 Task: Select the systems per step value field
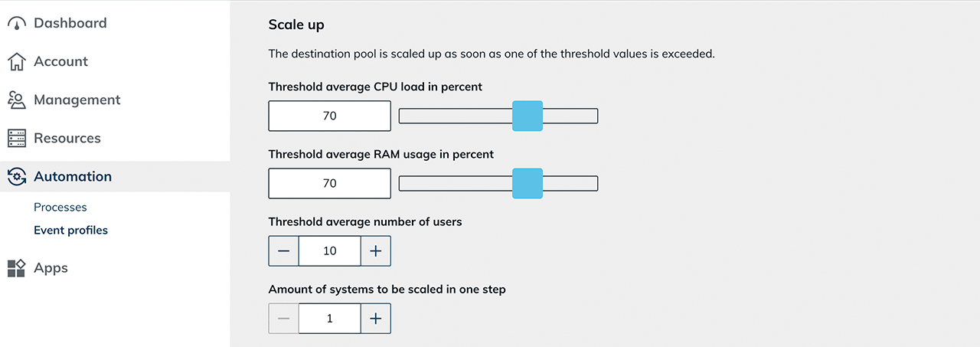330,319
